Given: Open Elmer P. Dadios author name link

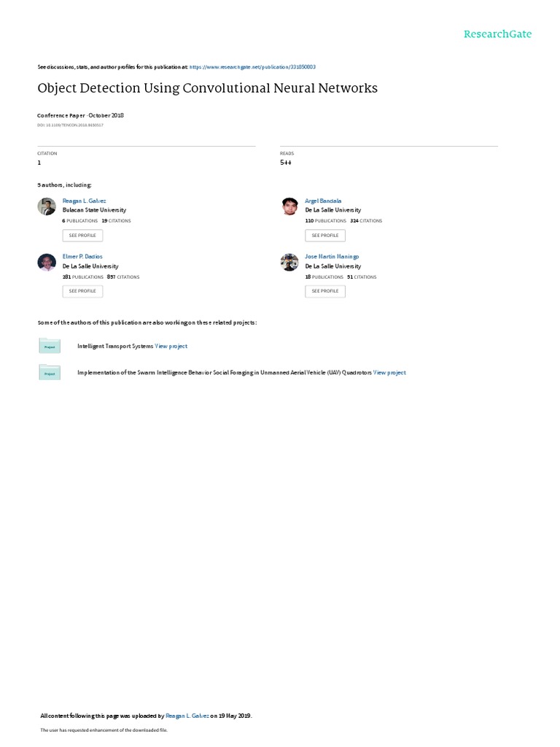Looking at the screenshot, I should pos(82,256).
